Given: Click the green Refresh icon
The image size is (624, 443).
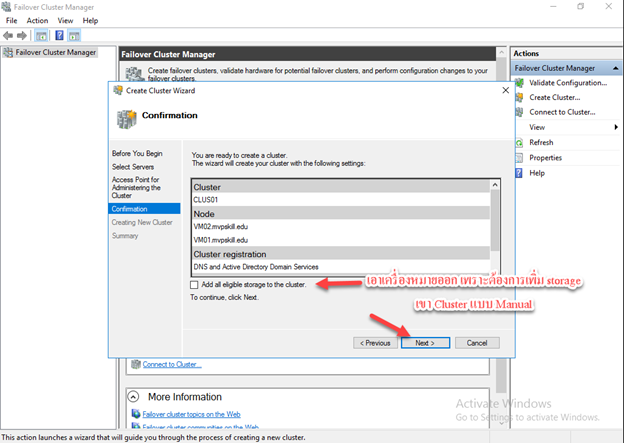Looking at the screenshot, I should [x=519, y=142].
